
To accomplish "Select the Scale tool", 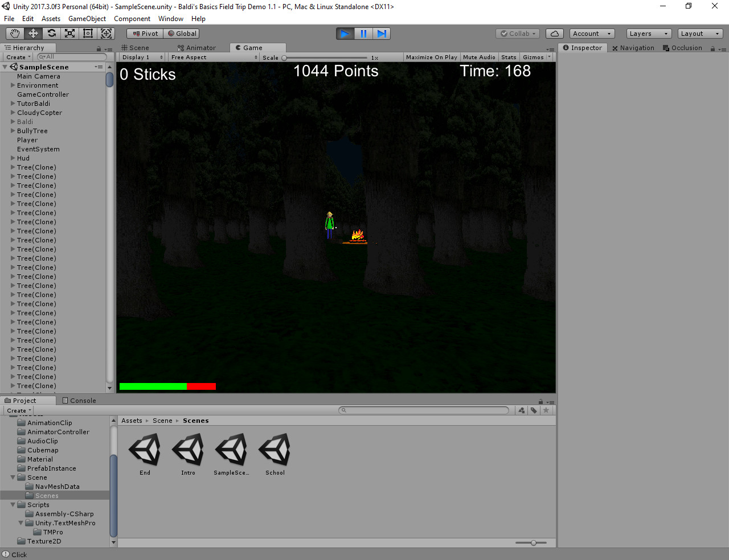I will point(69,33).
